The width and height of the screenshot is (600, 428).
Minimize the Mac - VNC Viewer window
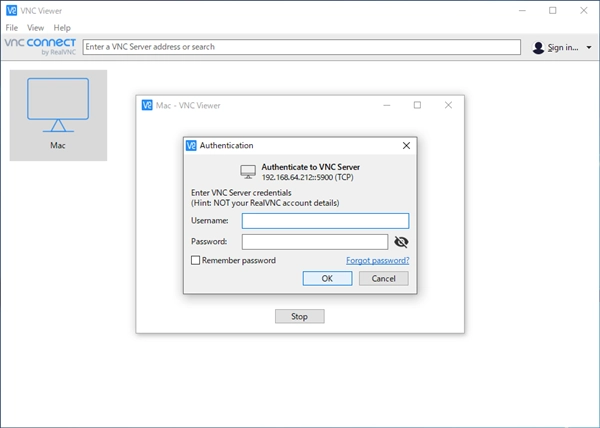[x=387, y=105]
